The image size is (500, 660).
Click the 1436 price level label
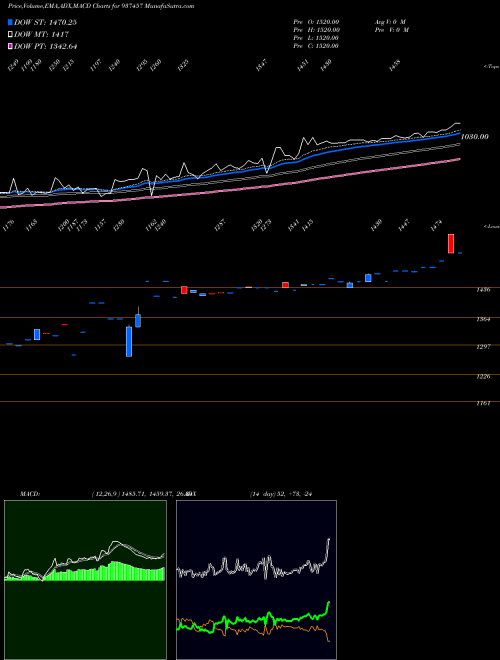483,290
